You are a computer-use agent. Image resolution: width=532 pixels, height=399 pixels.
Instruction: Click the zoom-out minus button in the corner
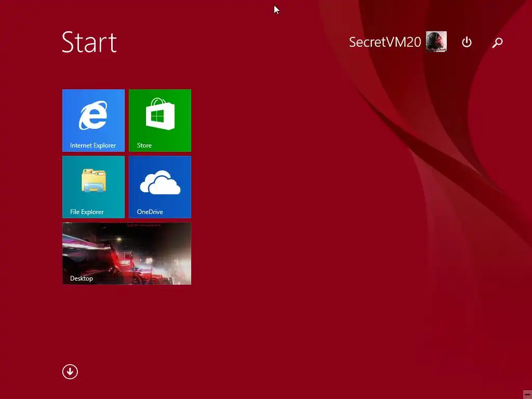(x=527, y=394)
